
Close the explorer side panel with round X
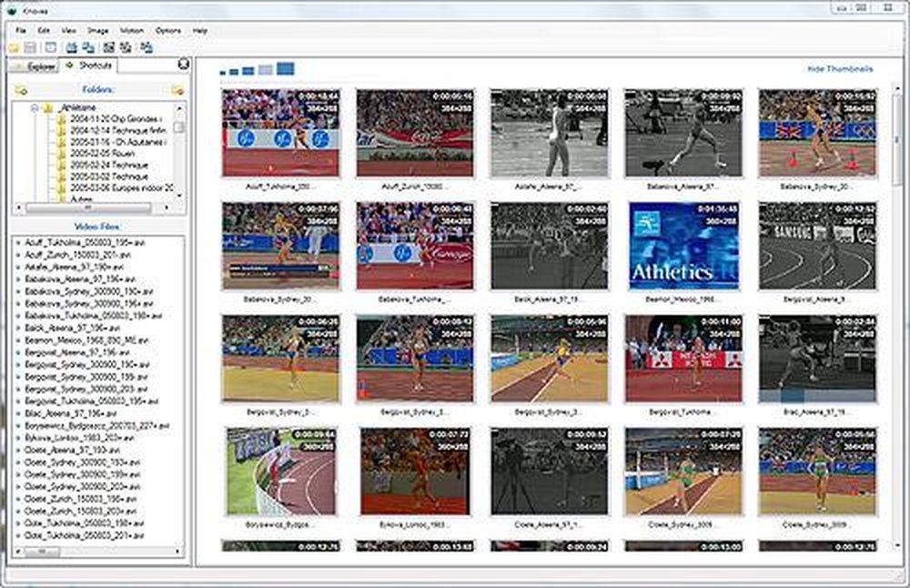tap(184, 64)
